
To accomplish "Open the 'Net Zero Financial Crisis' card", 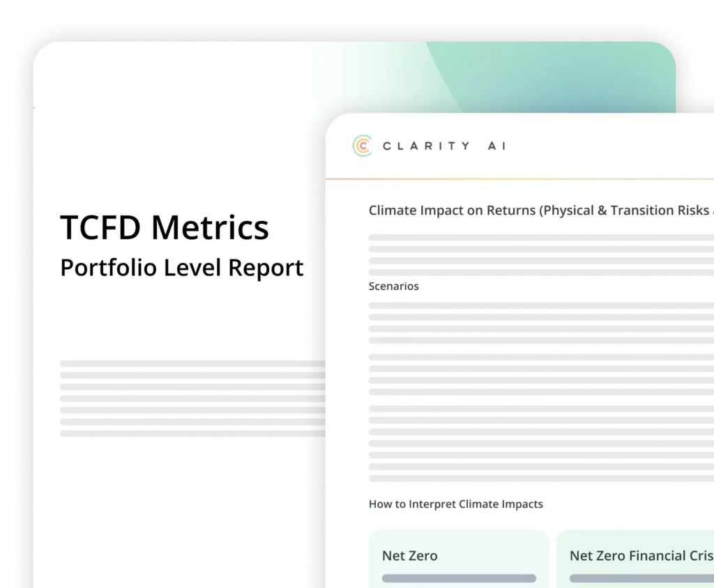I will 635,559.
